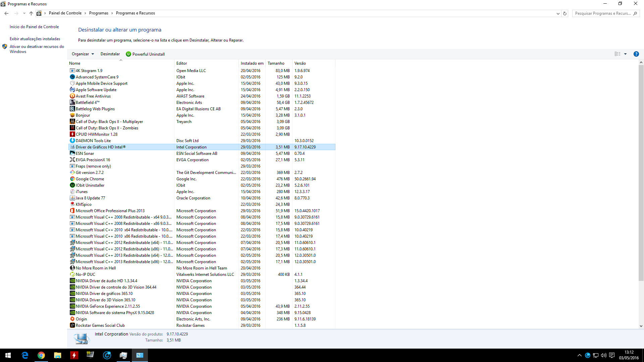Image resolution: width=644 pixels, height=362 pixels.
Task: Click Painel de Controle in breadcrumb
Action: coord(65,13)
